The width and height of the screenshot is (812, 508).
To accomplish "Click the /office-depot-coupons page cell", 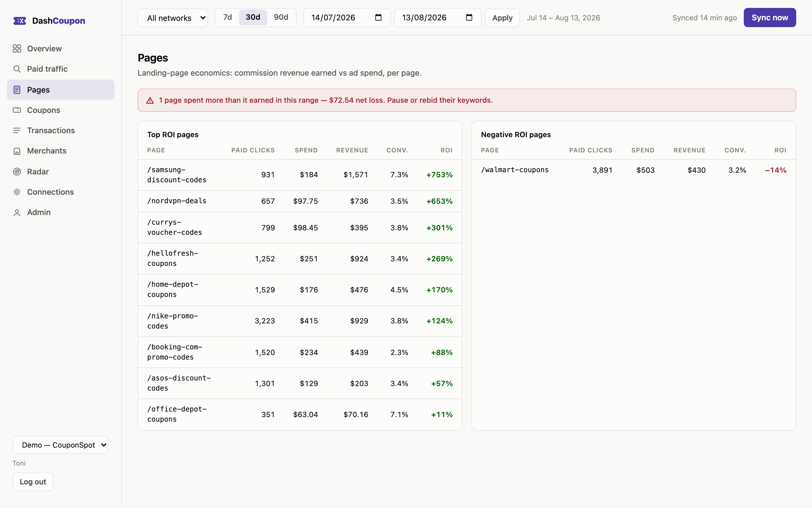I will click(177, 414).
